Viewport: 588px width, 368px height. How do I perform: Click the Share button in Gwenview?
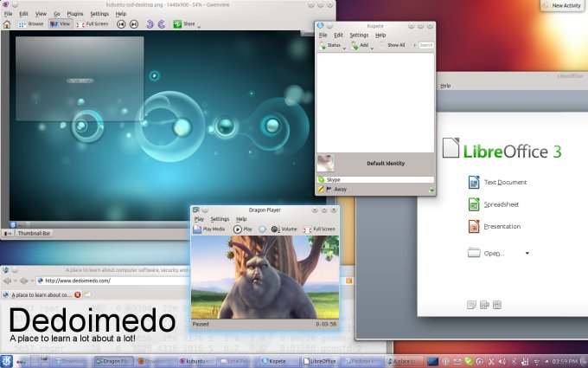tap(184, 24)
